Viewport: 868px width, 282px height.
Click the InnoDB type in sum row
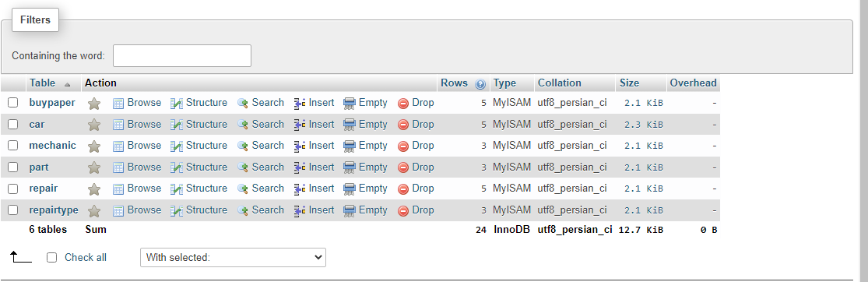(x=512, y=229)
